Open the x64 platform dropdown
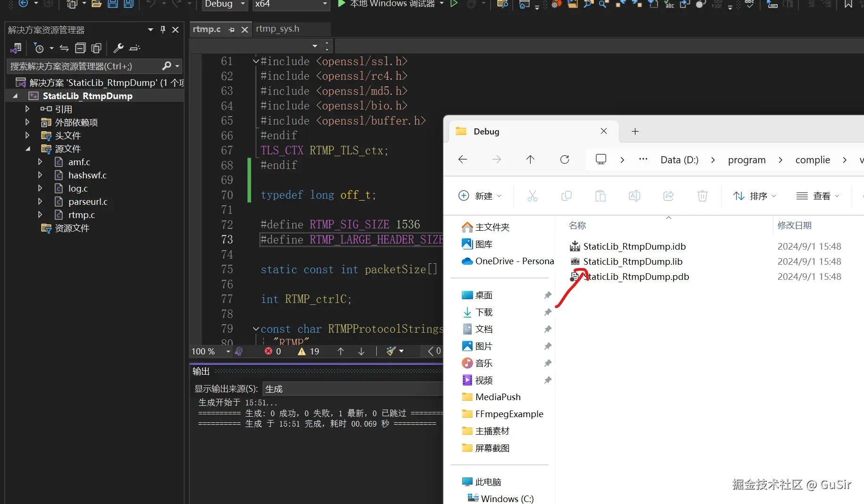864x504 pixels. [x=291, y=4]
